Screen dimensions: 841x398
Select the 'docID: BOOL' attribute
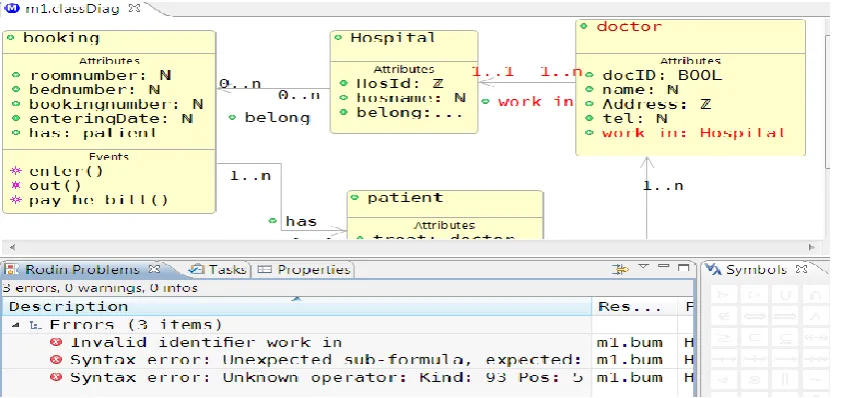click(662, 76)
